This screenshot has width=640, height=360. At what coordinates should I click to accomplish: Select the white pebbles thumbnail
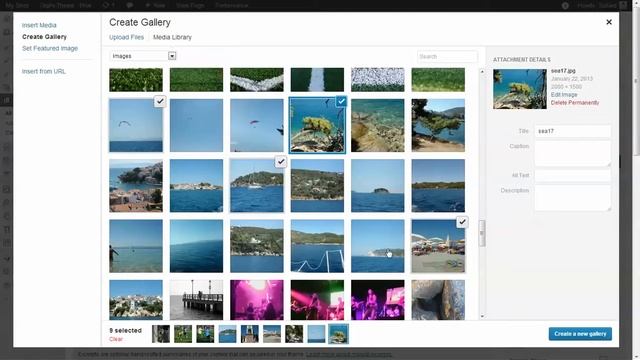point(378,80)
